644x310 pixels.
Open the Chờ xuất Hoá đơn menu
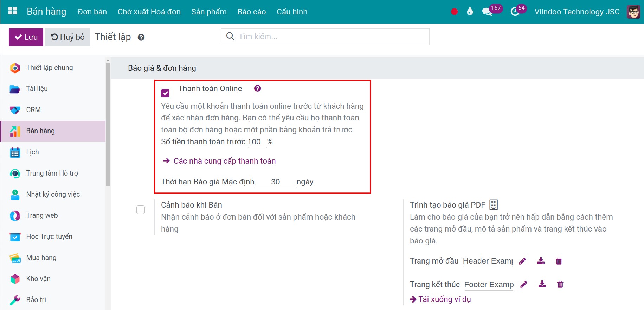[149, 12]
